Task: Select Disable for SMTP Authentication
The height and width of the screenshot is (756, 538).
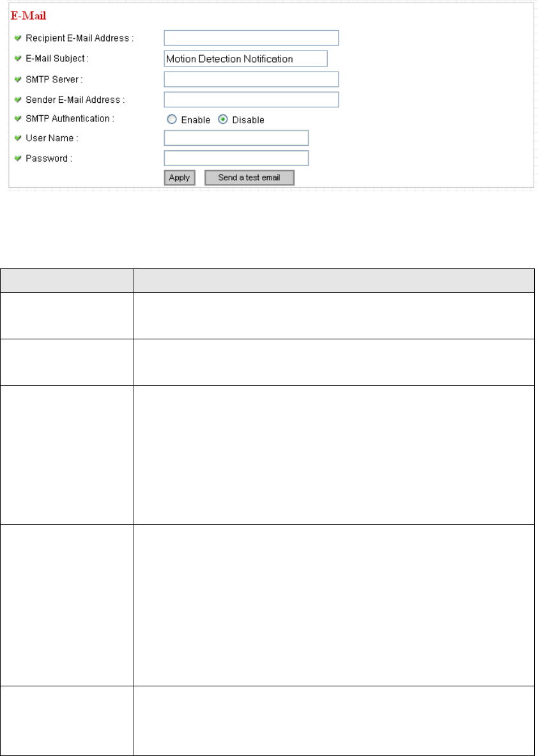Action: 223,120
